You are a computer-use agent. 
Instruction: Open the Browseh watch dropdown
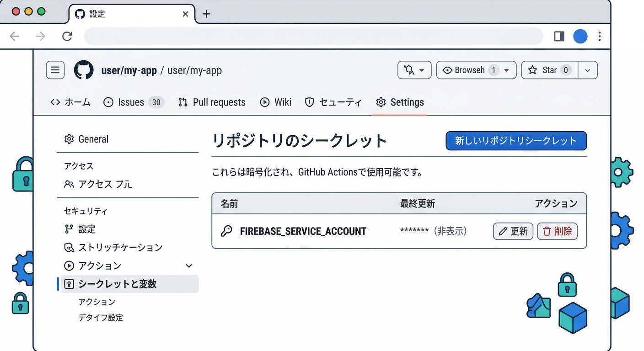506,70
